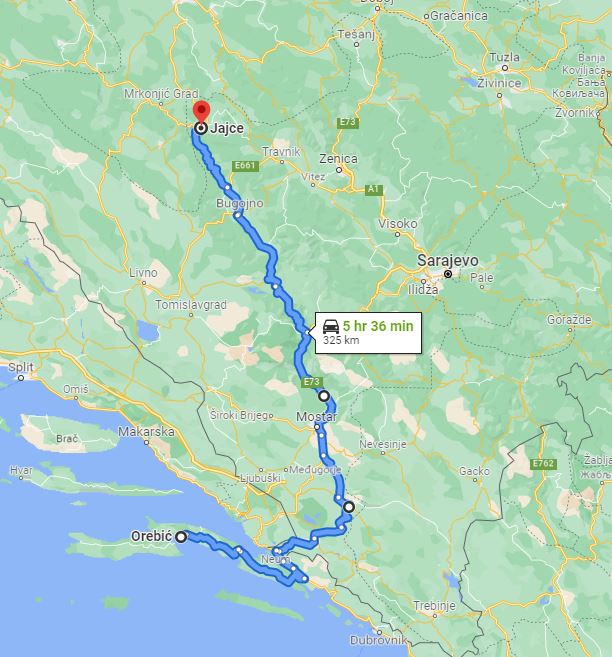Click the A1 highway shield near Zenica

pyautogui.click(x=374, y=189)
